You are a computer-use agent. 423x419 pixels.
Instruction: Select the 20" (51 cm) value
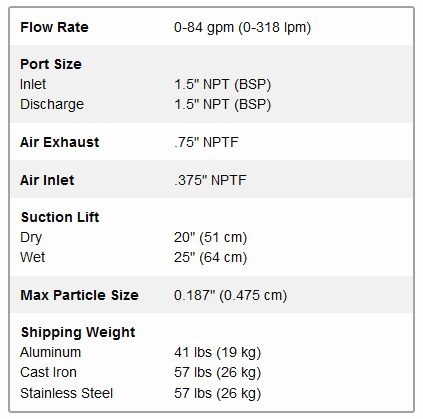[x=210, y=238]
